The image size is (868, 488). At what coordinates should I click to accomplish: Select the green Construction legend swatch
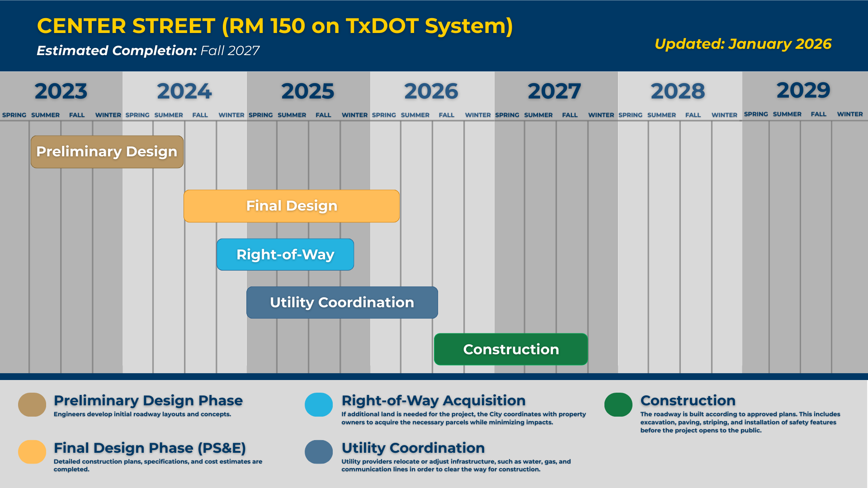618,404
